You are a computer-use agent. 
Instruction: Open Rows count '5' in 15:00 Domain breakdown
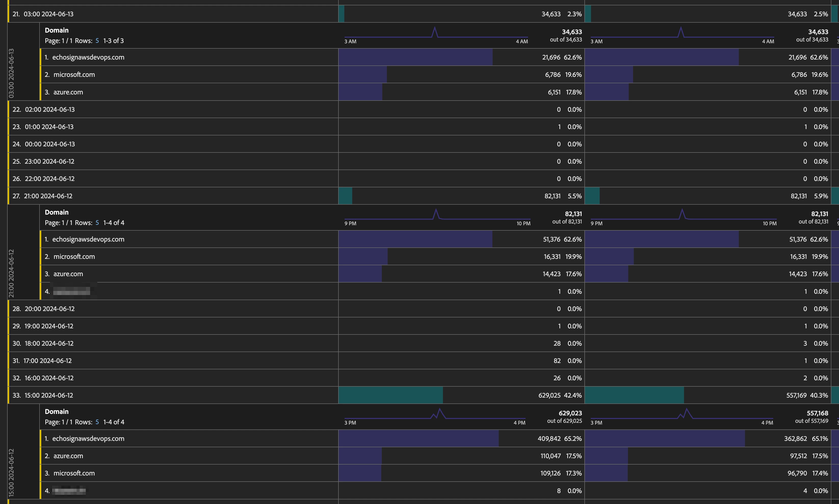(97, 422)
